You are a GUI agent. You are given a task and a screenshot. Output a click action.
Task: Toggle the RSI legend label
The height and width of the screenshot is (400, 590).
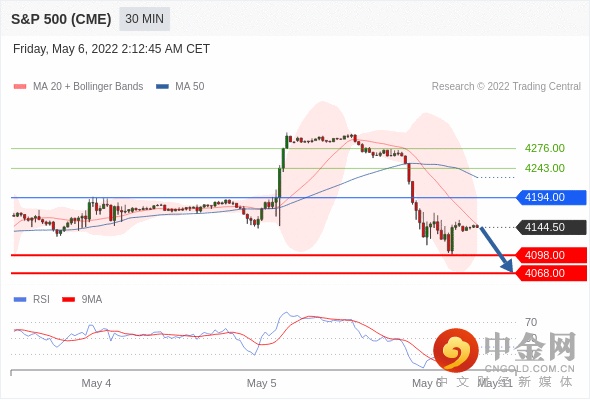(x=41, y=300)
